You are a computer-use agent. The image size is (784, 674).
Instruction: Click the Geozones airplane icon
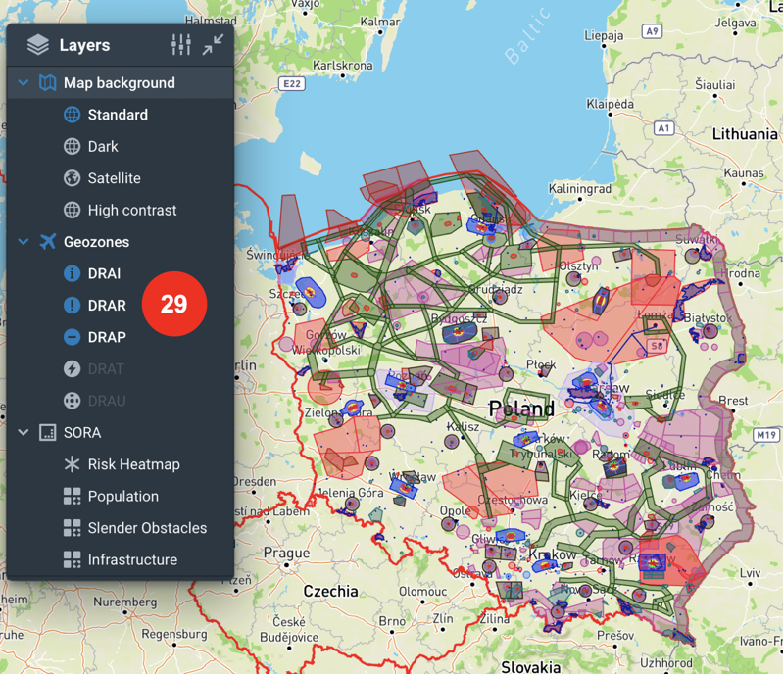47,242
